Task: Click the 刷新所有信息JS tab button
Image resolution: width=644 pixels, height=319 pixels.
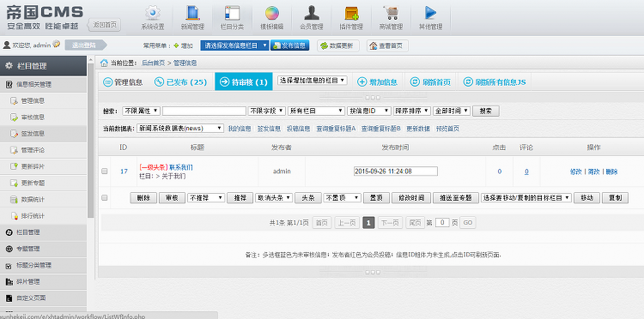Action: pos(494,82)
